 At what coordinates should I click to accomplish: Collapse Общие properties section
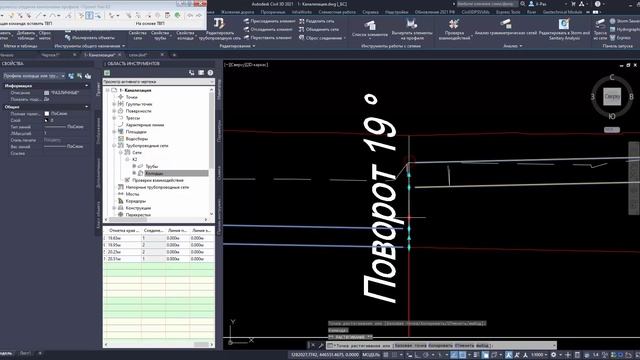click(x=87, y=107)
